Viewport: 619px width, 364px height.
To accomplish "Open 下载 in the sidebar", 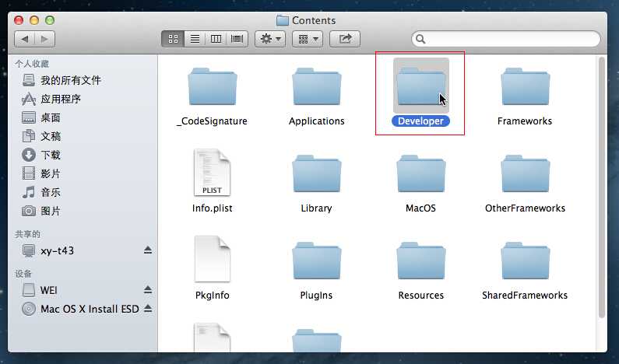I will (x=41, y=155).
